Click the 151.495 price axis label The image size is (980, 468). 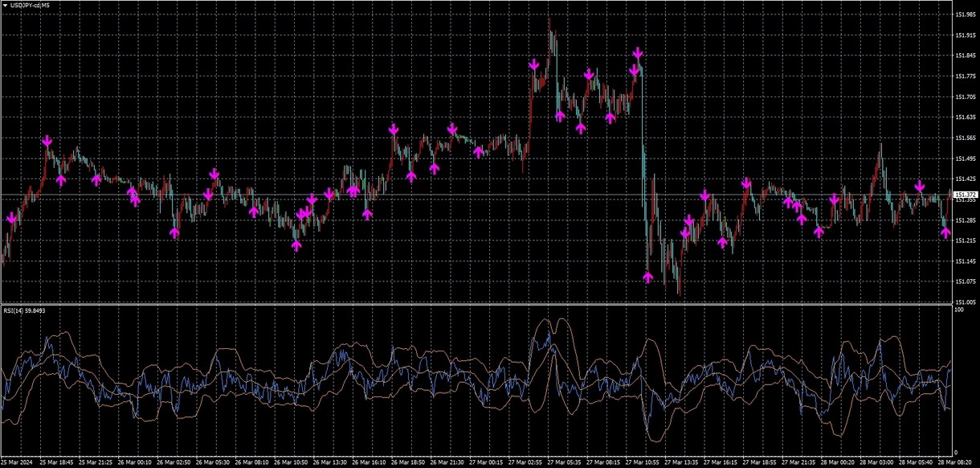point(966,158)
